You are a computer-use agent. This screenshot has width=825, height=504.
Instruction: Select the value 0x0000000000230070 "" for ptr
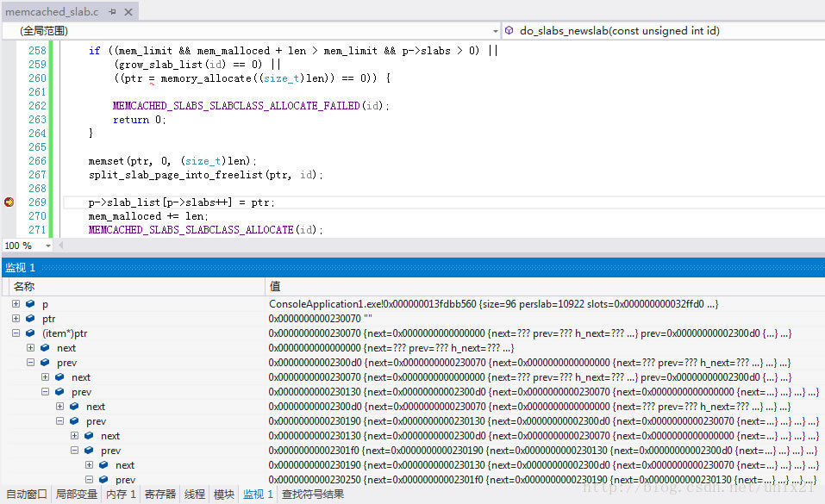coord(321,318)
